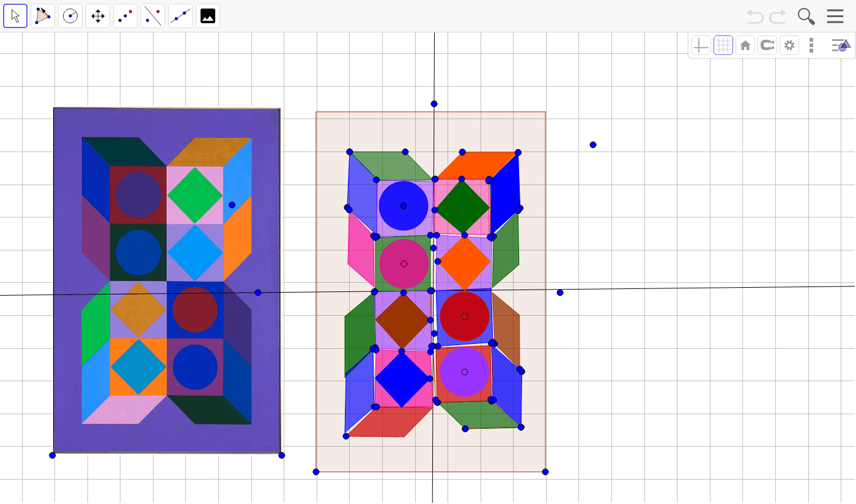856x504 pixels.
Task: Select the purple circle in the construction
Action: click(x=465, y=372)
